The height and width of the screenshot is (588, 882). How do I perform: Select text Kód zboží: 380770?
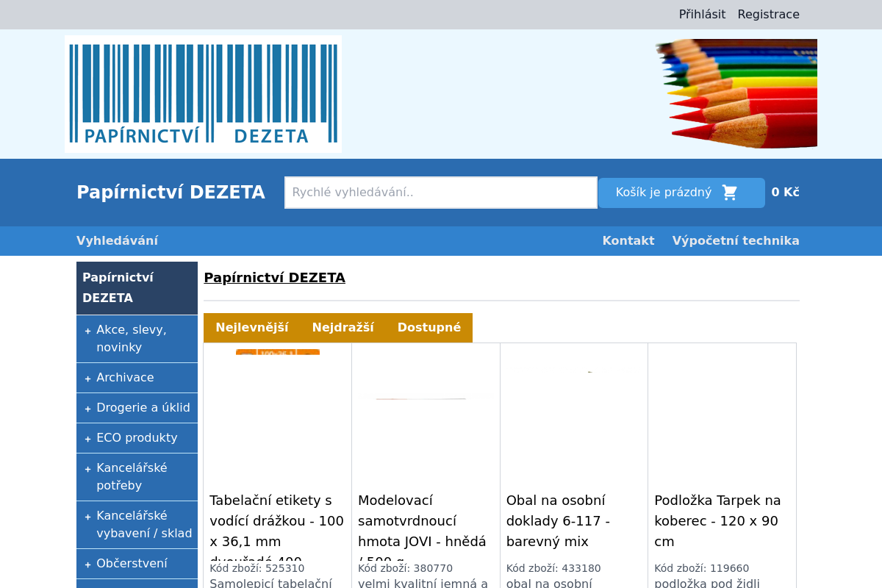(406, 568)
